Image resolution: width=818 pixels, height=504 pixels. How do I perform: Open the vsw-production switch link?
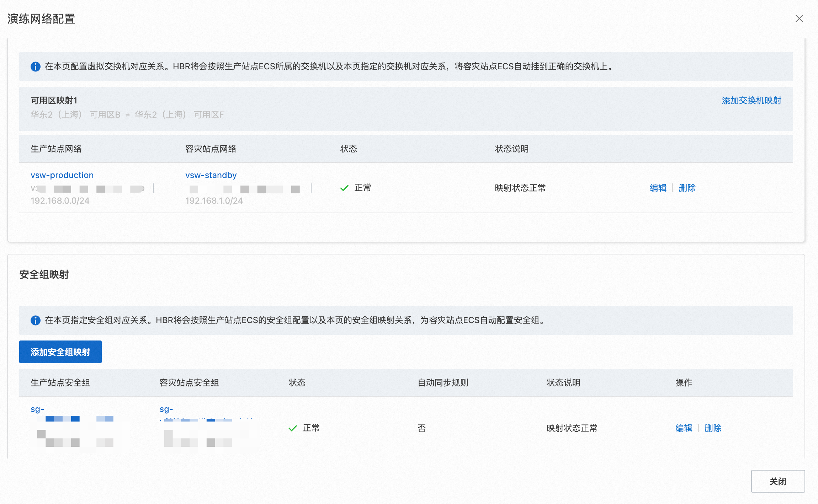pyautogui.click(x=62, y=175)
